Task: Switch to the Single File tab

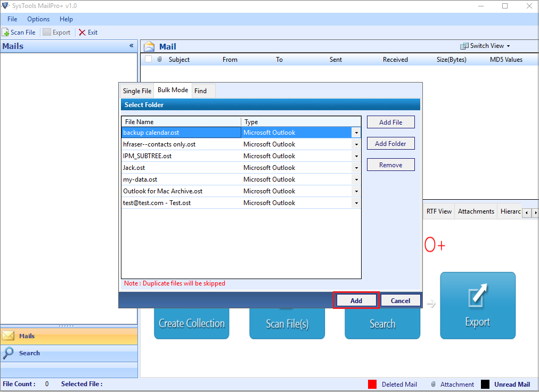Action: 137,91
